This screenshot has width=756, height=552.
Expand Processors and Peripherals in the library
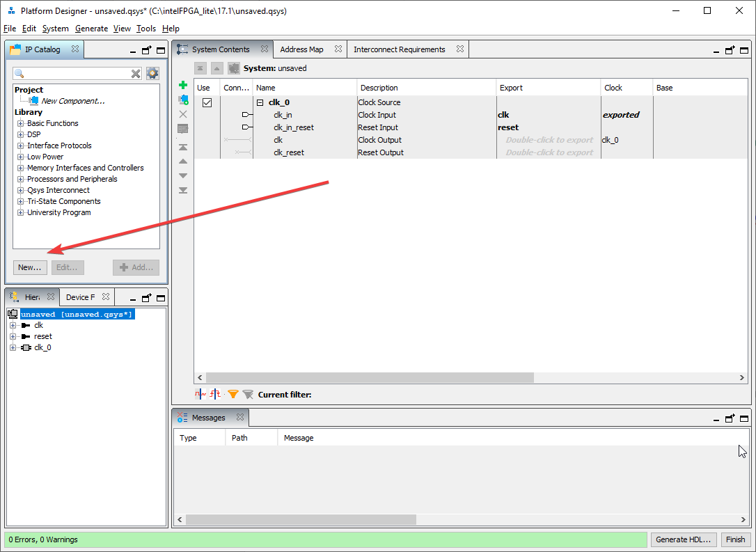pyautogui.click(x=20, y=180)
